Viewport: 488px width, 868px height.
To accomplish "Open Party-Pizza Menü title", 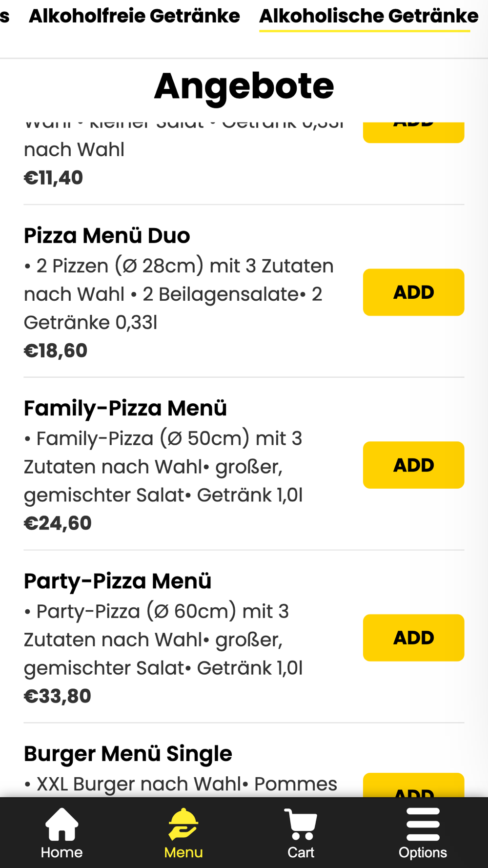I will (x=118, y=581).
